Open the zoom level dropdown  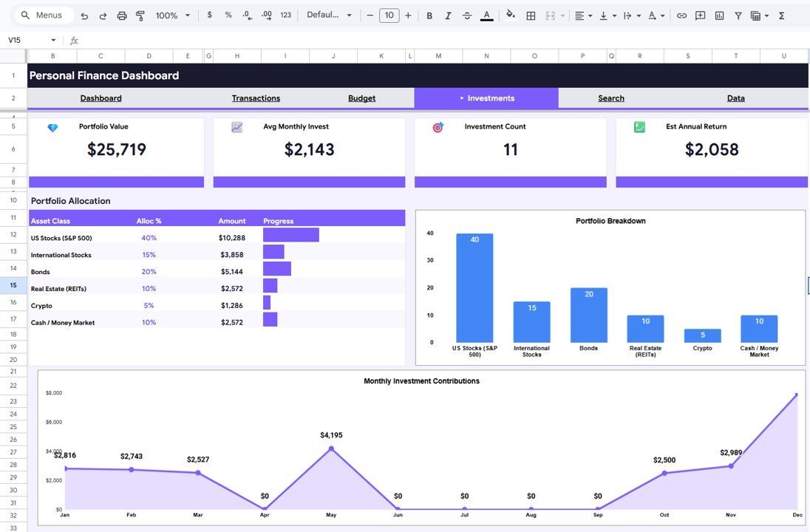pyautogui.click(x=170, y=14)
